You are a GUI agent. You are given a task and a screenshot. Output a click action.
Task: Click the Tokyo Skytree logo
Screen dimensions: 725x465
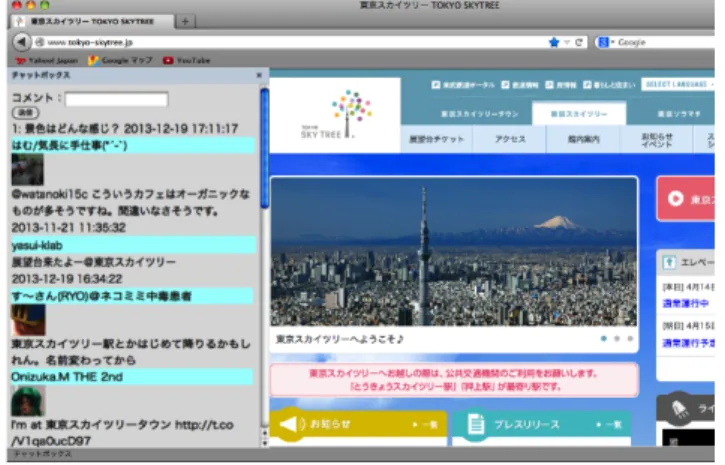point(336,115)
